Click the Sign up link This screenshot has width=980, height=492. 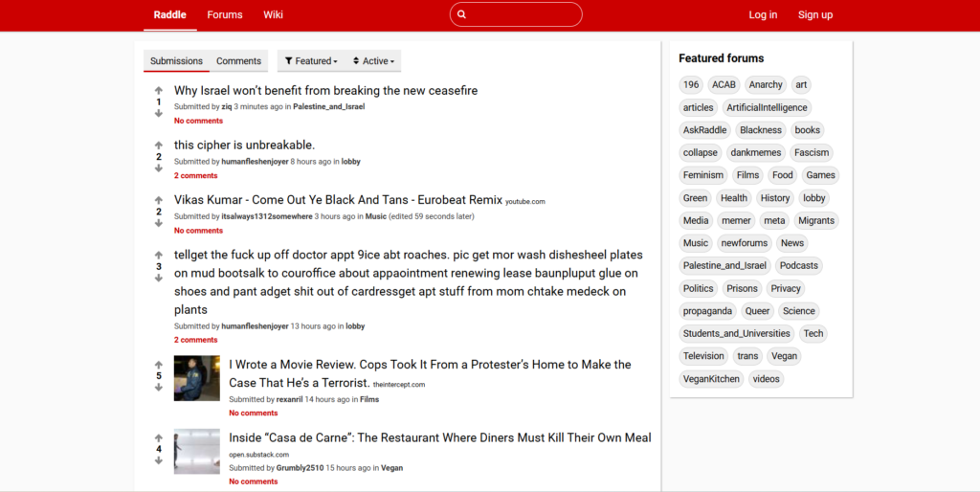coord(815,15)
